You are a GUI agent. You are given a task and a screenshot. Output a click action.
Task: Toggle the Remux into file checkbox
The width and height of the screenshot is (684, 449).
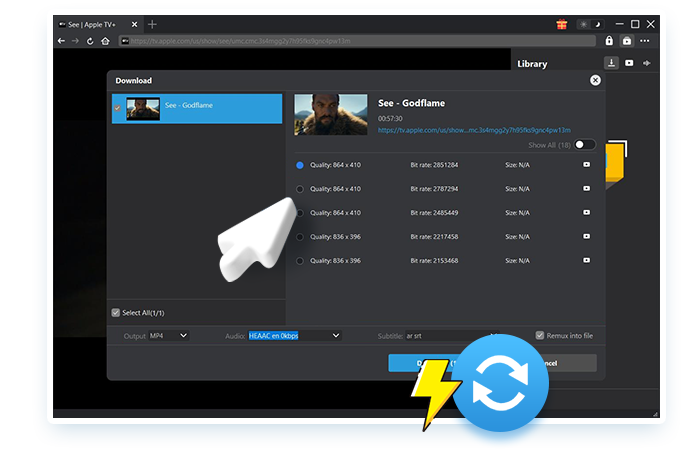540,336
